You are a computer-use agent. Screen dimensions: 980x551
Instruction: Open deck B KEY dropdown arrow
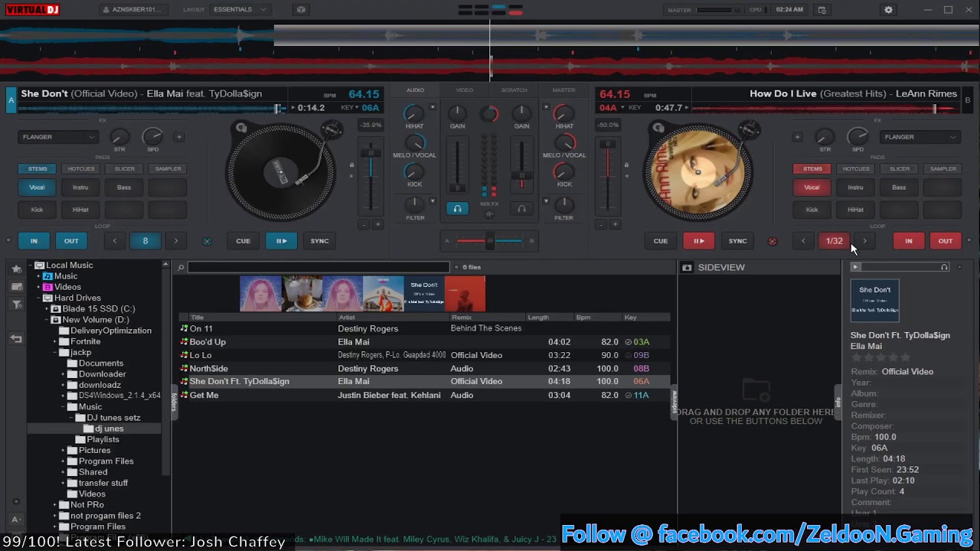click(x=622, y=107)
